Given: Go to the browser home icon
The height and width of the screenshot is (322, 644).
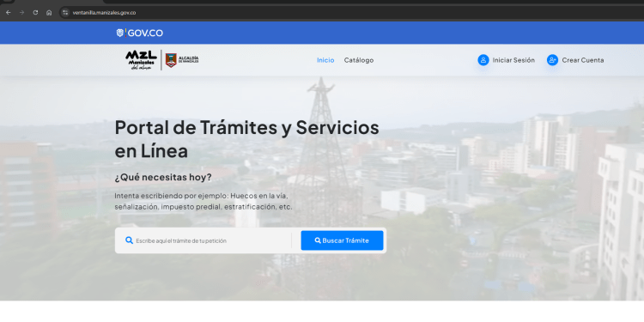Looking at the screenshot, I should pyautogui.click(x=49, y=13).
